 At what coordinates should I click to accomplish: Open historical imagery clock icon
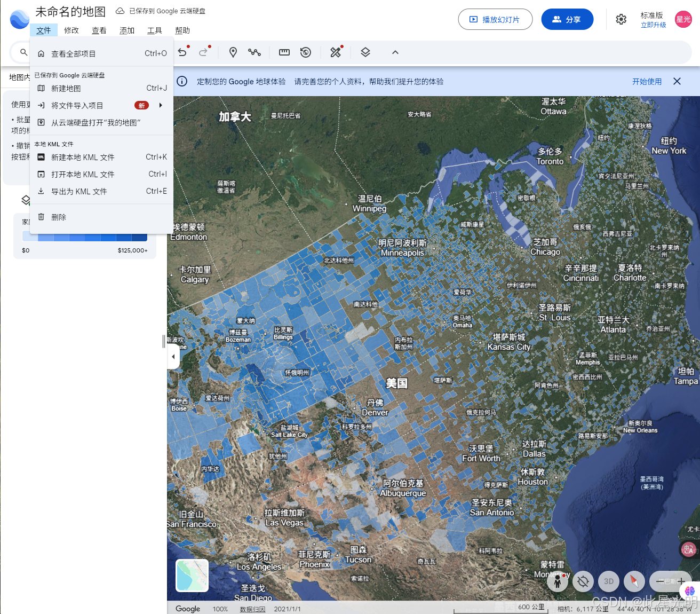click(306, 52)
